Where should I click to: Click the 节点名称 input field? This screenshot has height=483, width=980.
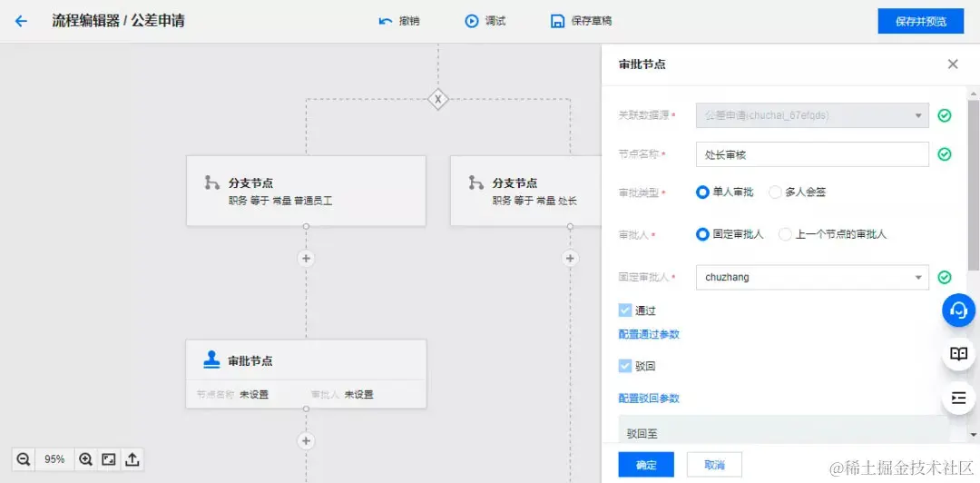812,154
